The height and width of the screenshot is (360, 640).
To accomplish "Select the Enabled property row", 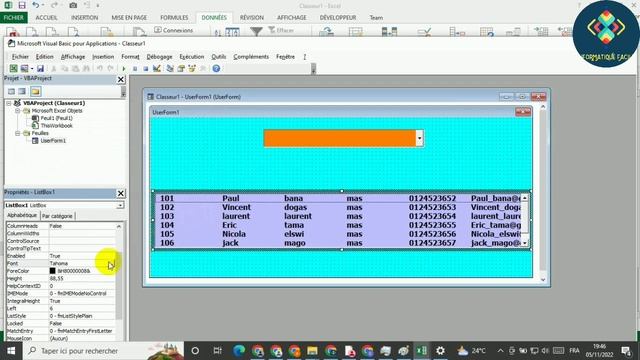I will point(61,256).
